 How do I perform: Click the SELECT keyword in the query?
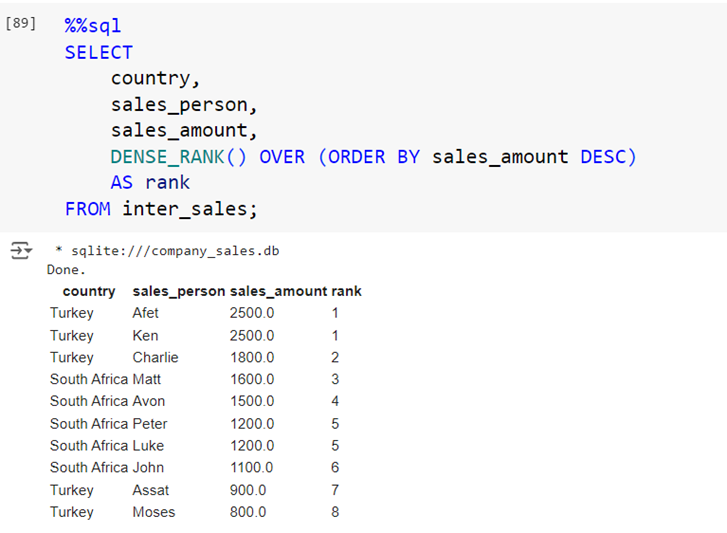(x=99, y=52)
